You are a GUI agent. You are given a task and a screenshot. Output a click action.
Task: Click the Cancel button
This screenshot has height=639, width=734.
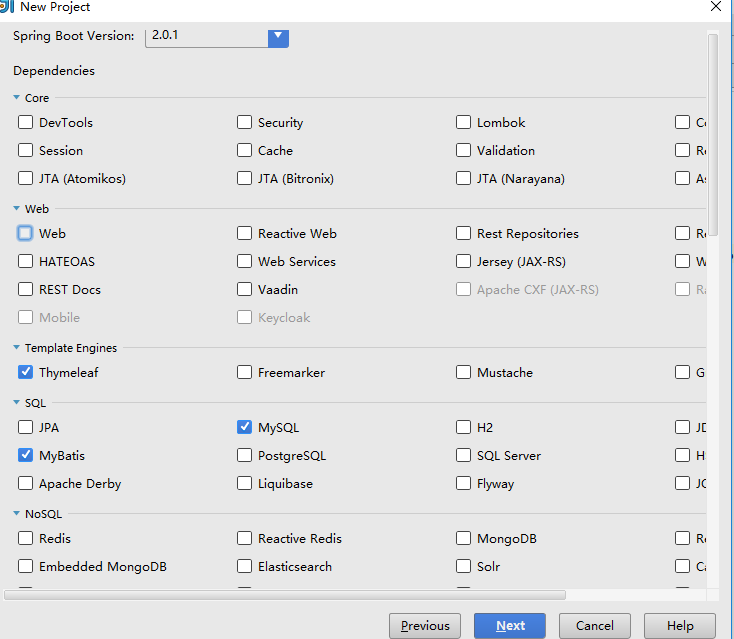[595, 625]
